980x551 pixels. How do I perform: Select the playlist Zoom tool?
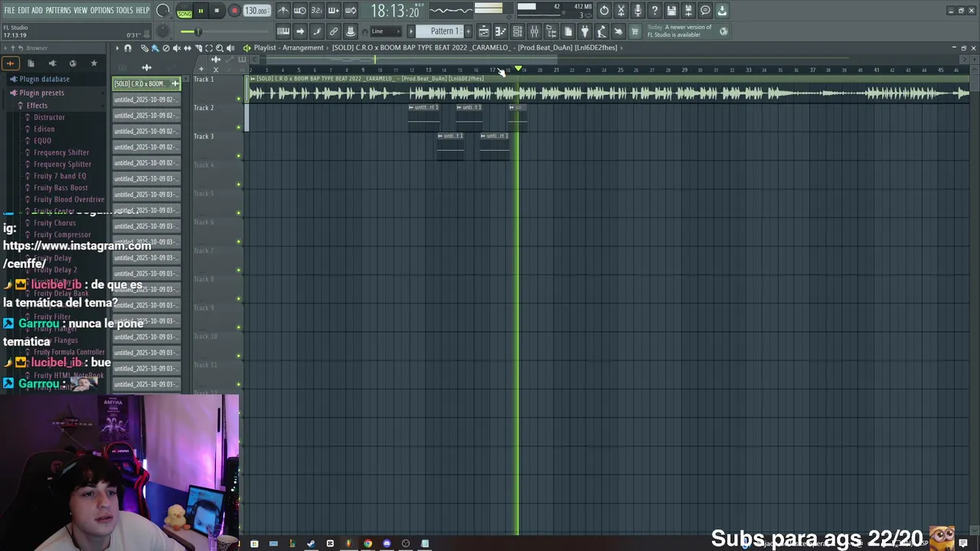click(x=220, y=48)
